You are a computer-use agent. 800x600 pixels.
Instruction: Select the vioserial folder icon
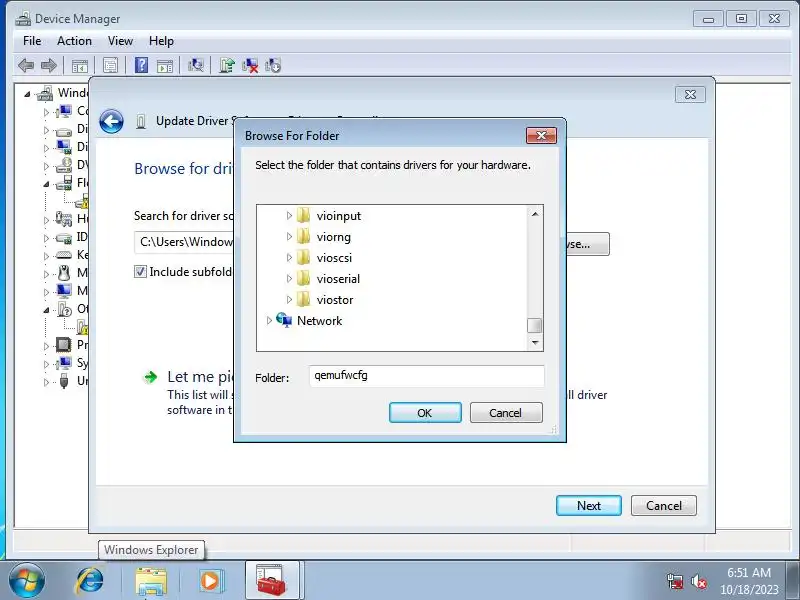[303, 278]
